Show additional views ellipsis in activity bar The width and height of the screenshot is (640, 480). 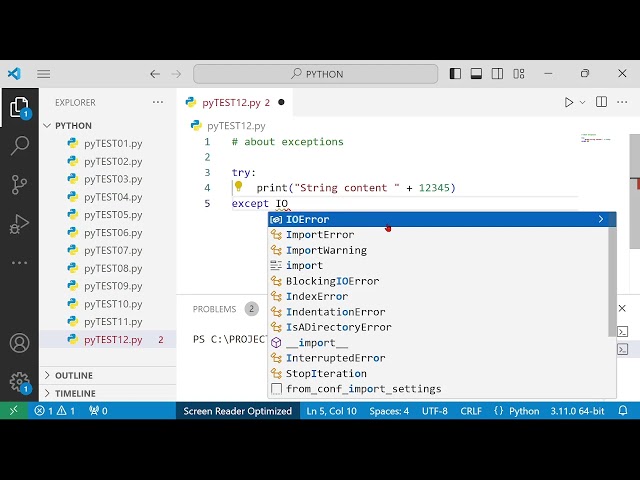tap(19, 262)
